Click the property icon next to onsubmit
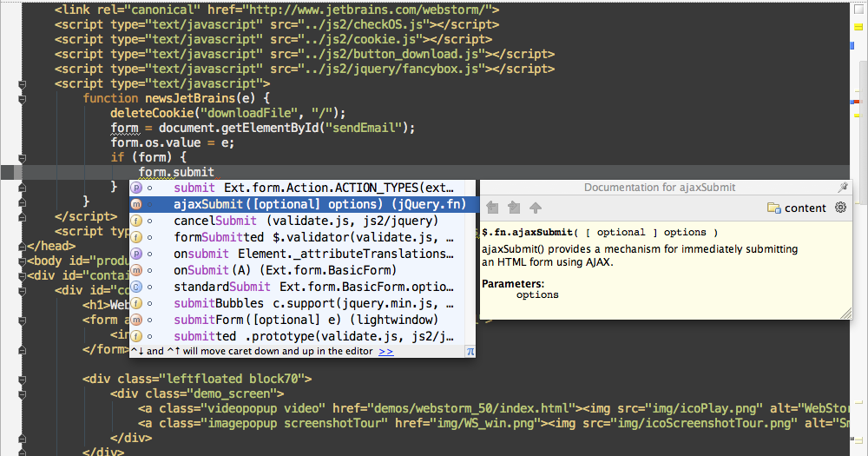Image resolution: width=868 pixels, height=456 pixels. [x=136, y=254]
